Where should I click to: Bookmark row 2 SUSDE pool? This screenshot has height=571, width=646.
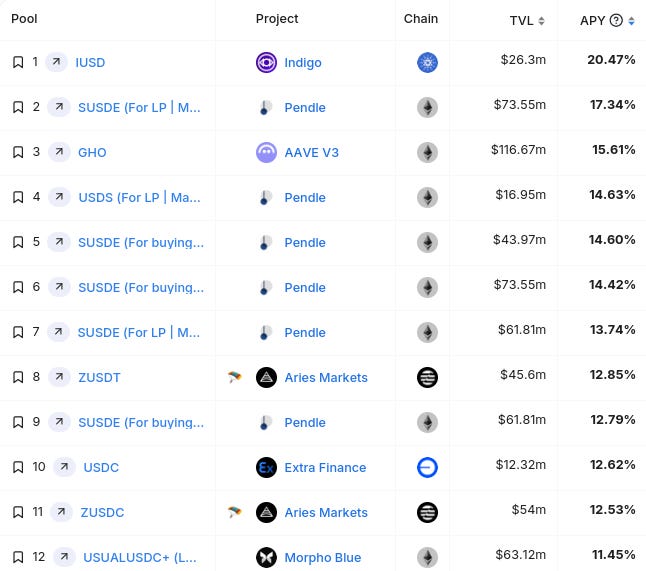[18, 108]
